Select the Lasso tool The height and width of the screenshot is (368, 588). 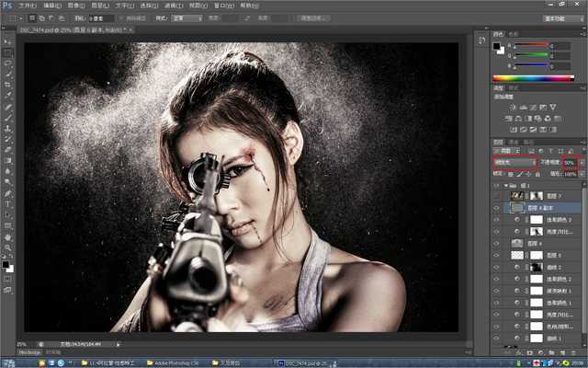point(8,62)
